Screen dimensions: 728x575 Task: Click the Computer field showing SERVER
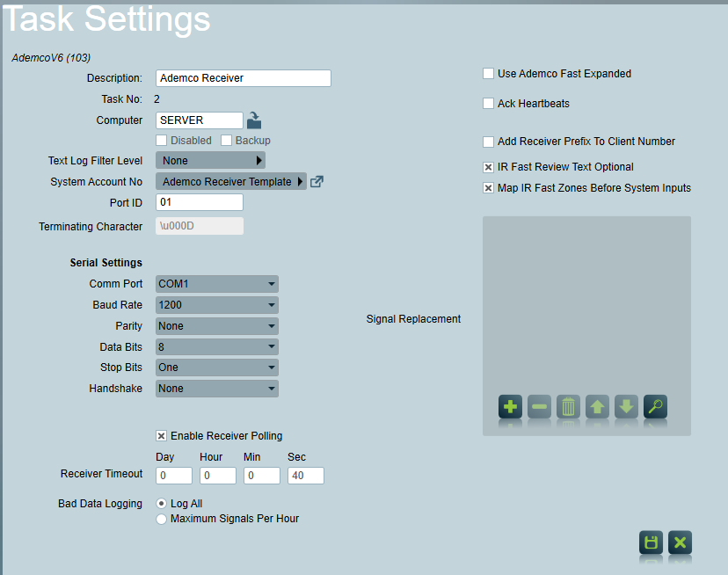[x=200, y=120]
